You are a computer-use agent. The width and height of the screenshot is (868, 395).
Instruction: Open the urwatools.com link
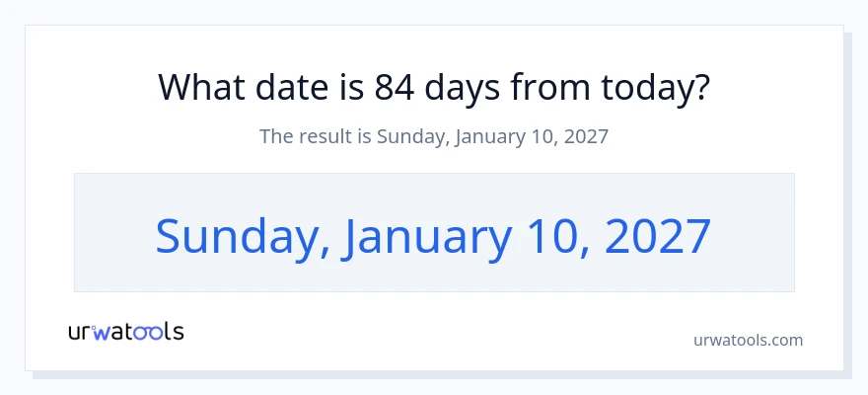(x=748, y=340)
